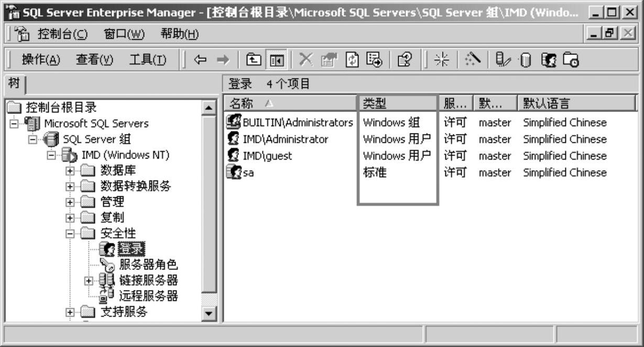
Task: Sort by the 类型 column header
Action: click(397, 104)
